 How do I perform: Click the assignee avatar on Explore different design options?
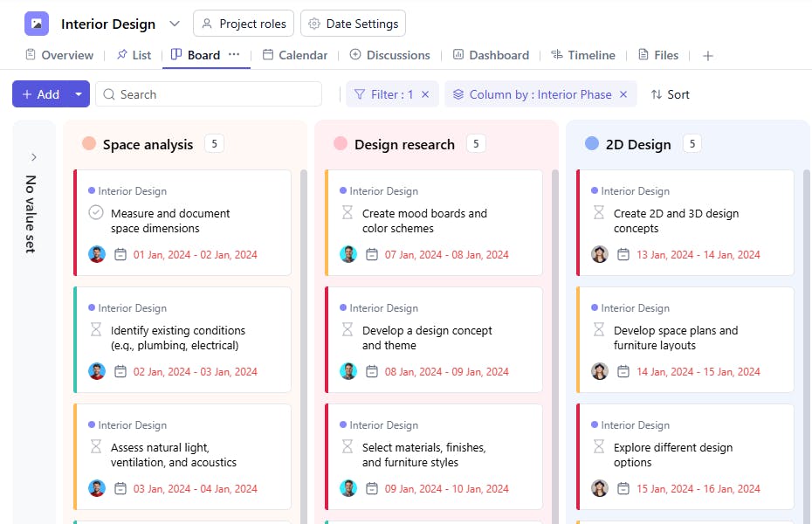[x=600, y=488]
